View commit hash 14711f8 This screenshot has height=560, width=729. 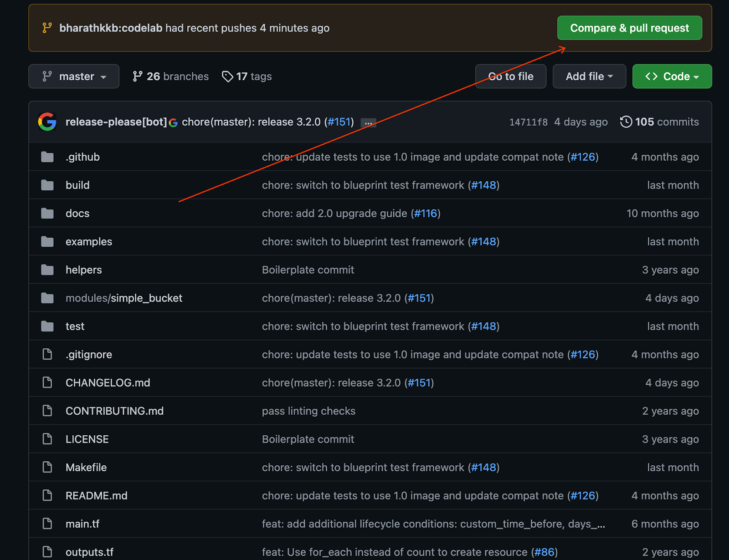pos(528,122)
